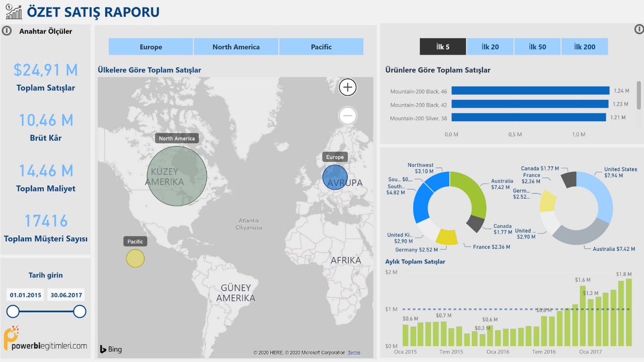
Task: Click the yellow Pacific bubble on the map
Action: tap(135, 258)
